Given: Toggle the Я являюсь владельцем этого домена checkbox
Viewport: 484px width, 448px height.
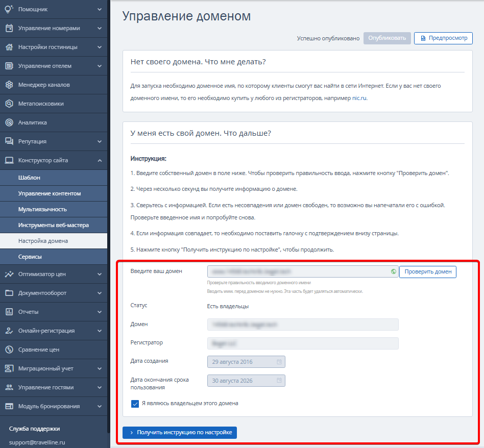Looking at the screenshot, I should pyautogui.click(x=135, y=404).
